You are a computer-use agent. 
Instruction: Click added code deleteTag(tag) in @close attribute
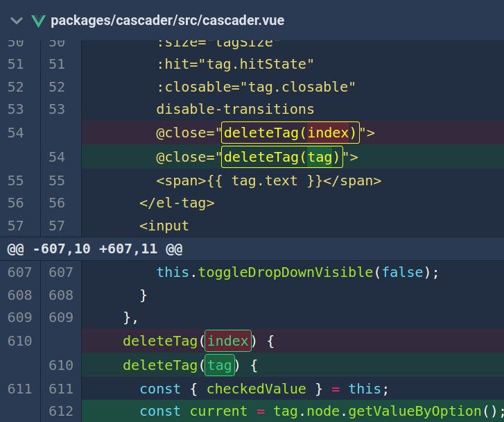click(282, 157)
